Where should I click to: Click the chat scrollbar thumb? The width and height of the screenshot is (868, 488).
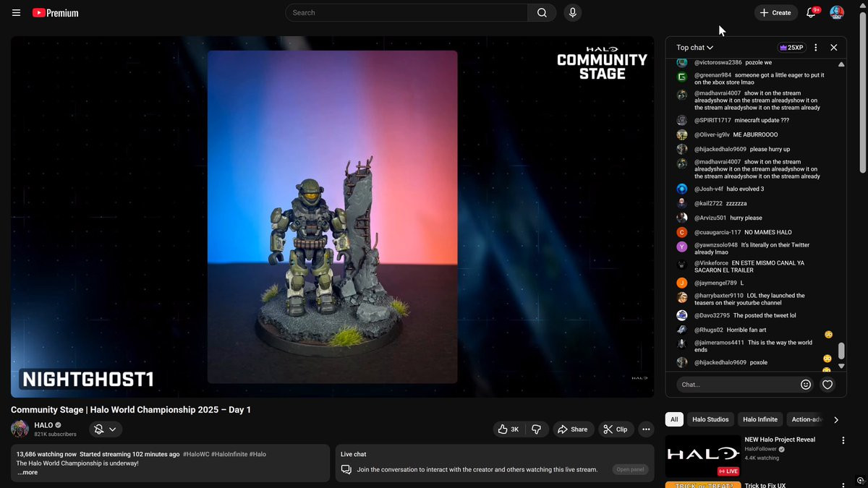click(x=841, y=351)
